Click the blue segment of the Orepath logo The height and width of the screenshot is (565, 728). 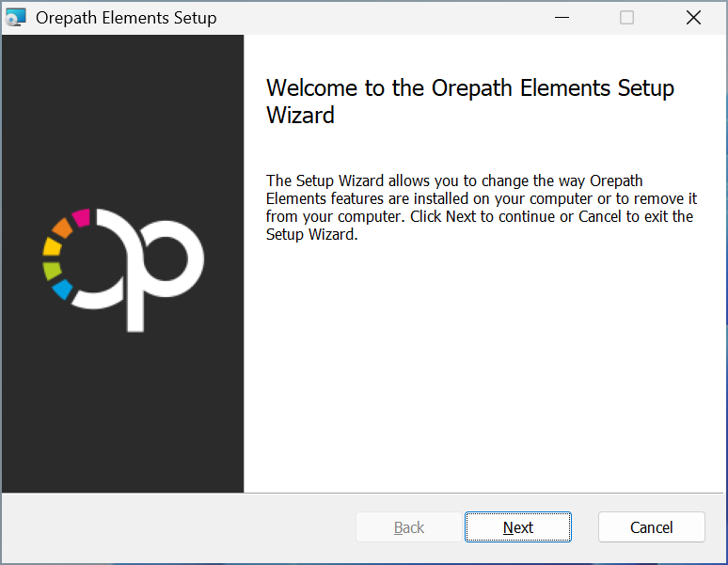[63, 290]
